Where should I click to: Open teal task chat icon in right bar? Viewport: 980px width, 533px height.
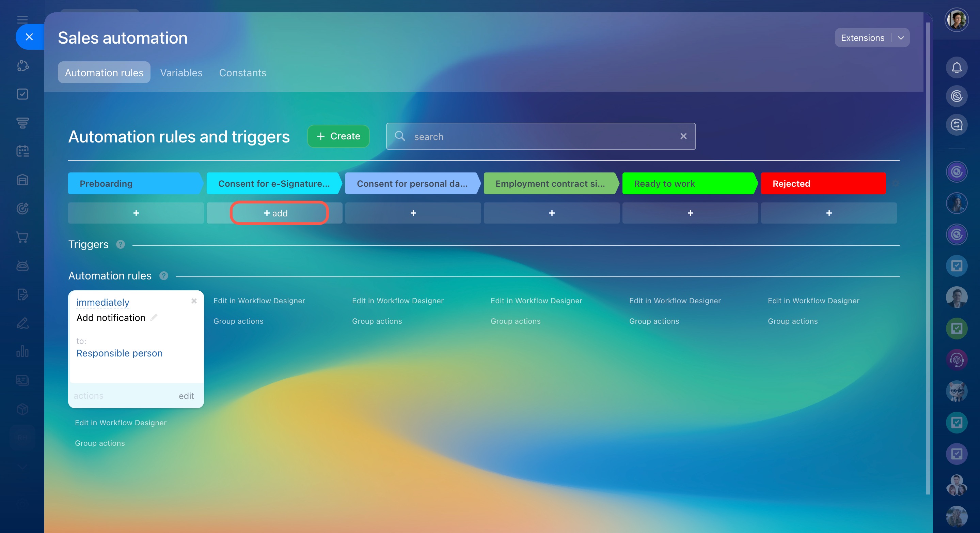(957, 423)
